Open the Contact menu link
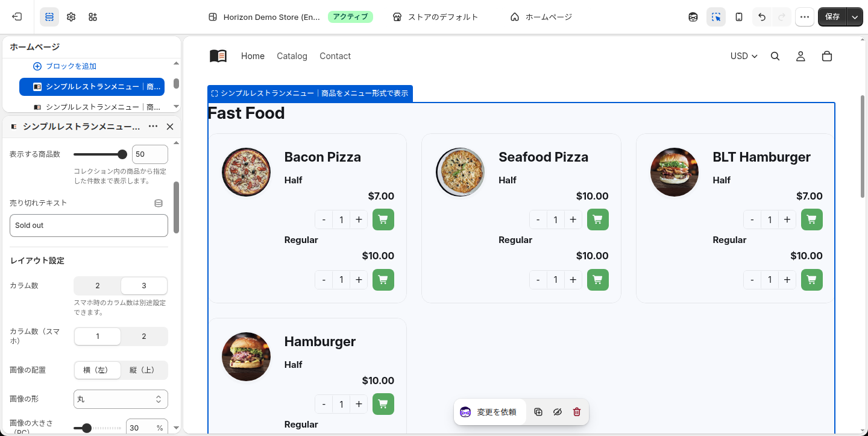Image resolution: width=868 pixels, height=436 pixels. (335, 56)
